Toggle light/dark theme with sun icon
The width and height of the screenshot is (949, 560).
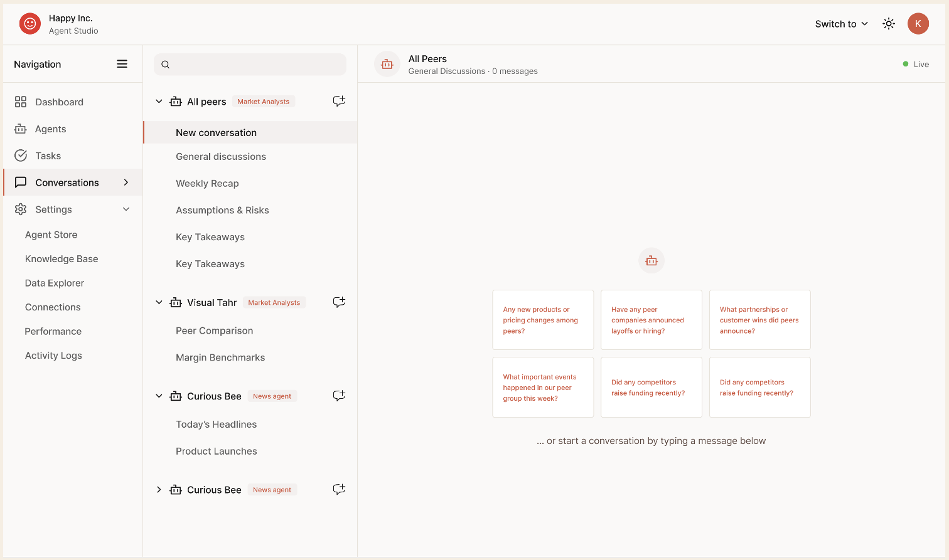point(889,23)
